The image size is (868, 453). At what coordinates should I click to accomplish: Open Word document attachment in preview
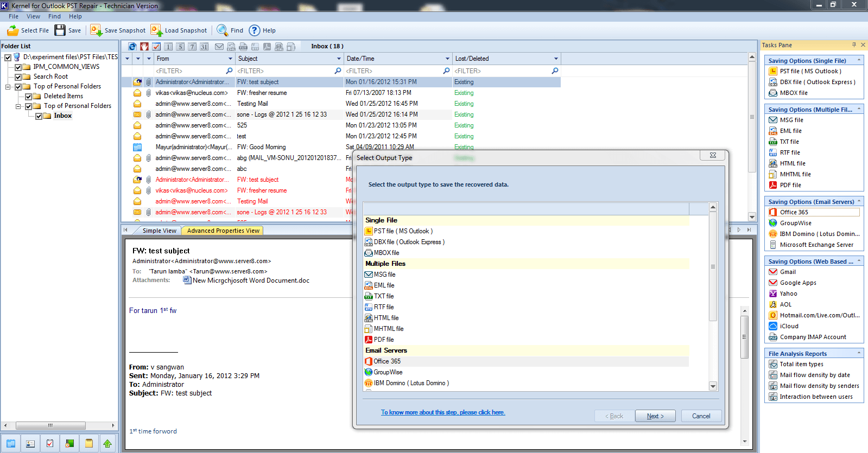tap(247, 280)
